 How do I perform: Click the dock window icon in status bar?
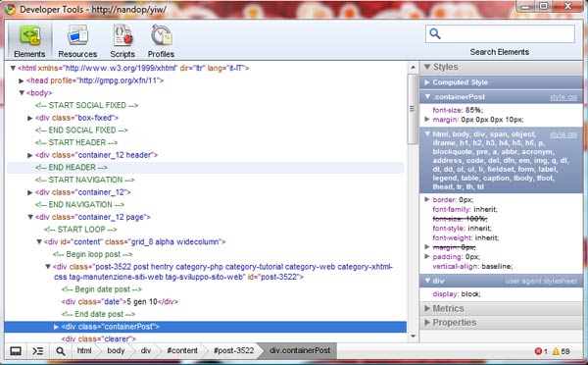tap(16, 351)
